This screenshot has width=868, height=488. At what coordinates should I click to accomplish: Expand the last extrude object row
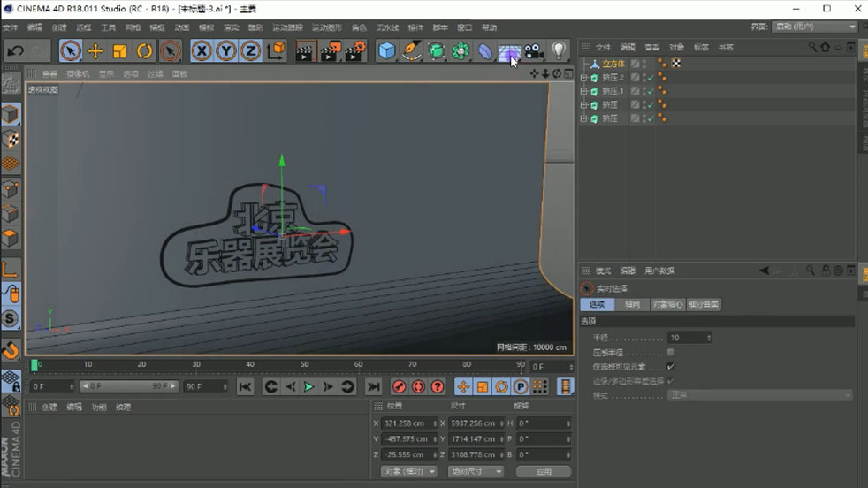point(583,118)
